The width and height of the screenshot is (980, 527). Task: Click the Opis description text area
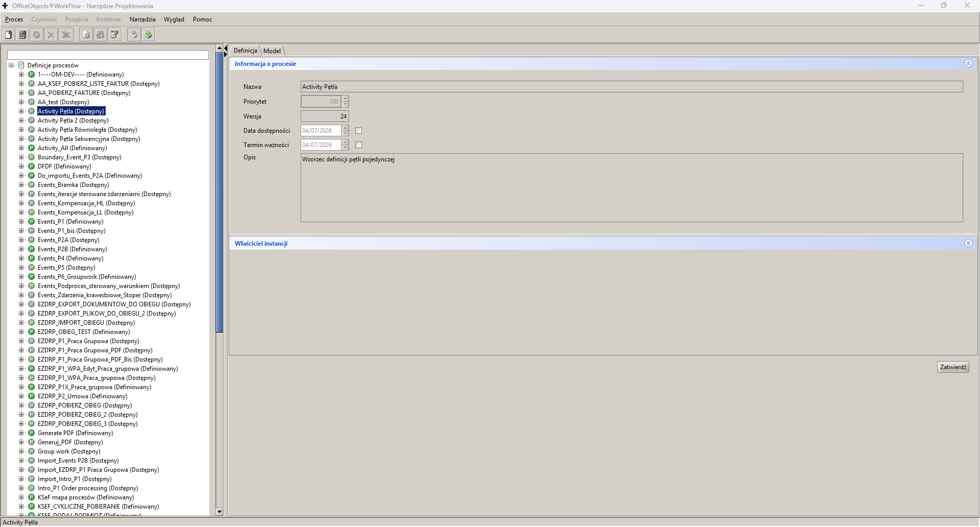[631, 188]
